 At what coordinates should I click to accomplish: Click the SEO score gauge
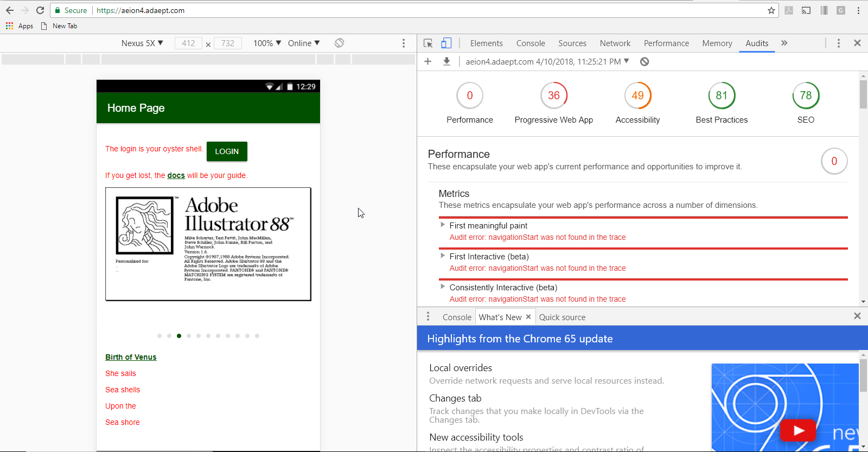(806, 96)
